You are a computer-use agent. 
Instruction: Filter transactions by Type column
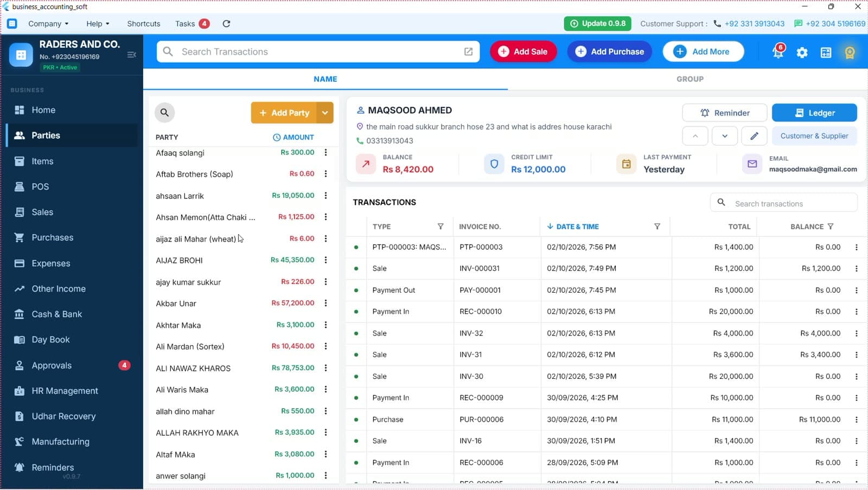point(441,227)
